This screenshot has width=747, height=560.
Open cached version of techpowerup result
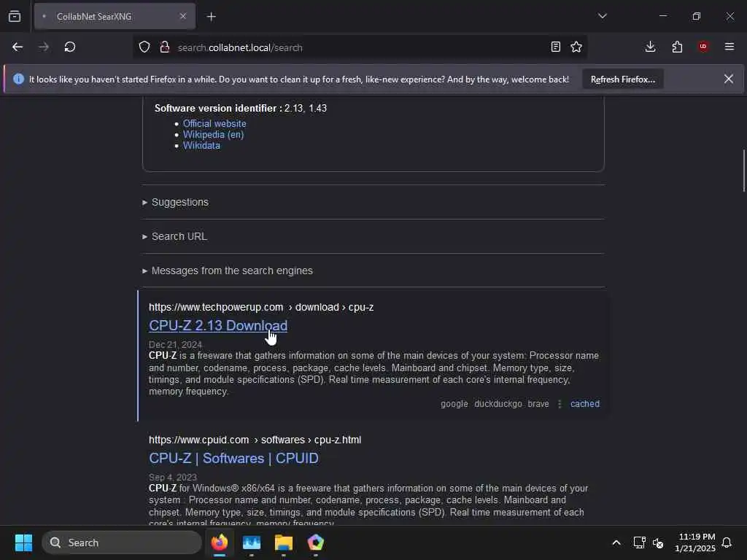tap(584, 404)
